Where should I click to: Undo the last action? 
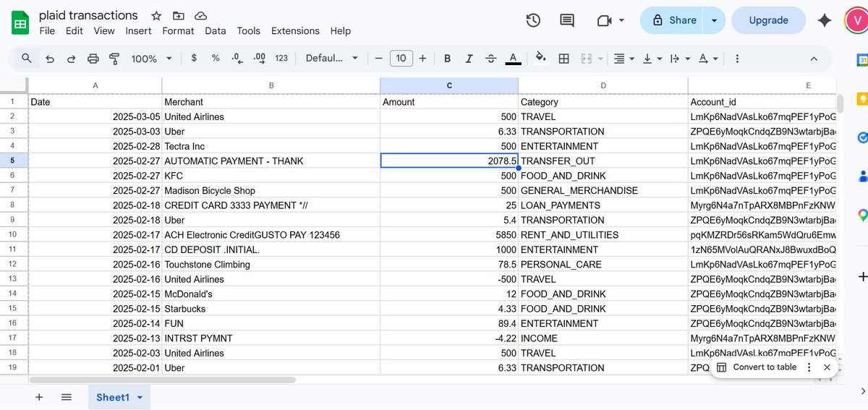click(49, 59)
